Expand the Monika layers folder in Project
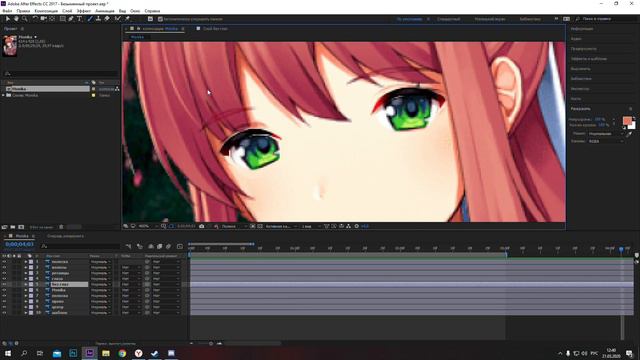This screenshot has width=640, height=360. pos(3,95)
